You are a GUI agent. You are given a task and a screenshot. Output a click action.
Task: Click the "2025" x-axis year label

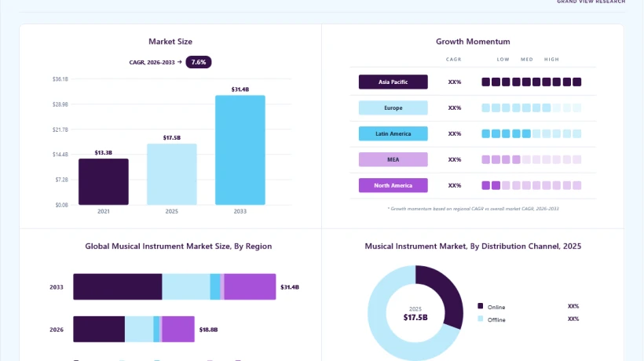pyautogui.click(x=172, y=211)
